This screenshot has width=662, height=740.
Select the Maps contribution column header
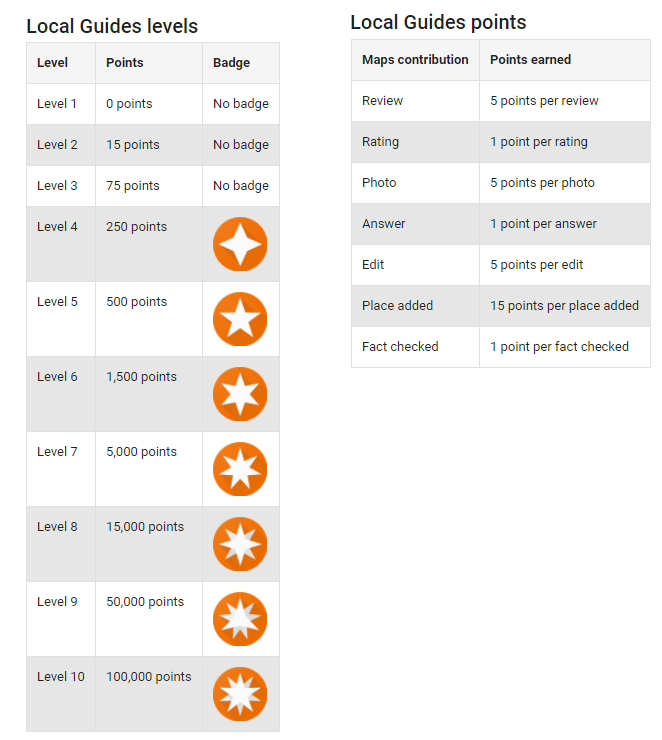coord(415,60)
